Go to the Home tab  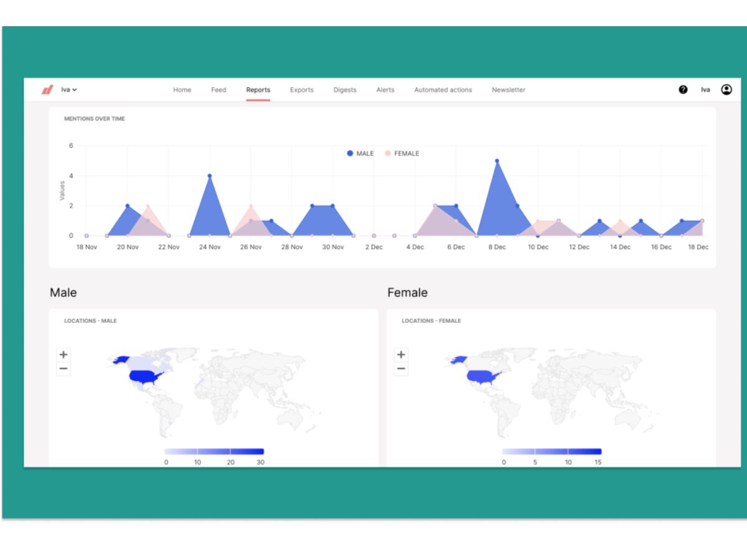182,90
